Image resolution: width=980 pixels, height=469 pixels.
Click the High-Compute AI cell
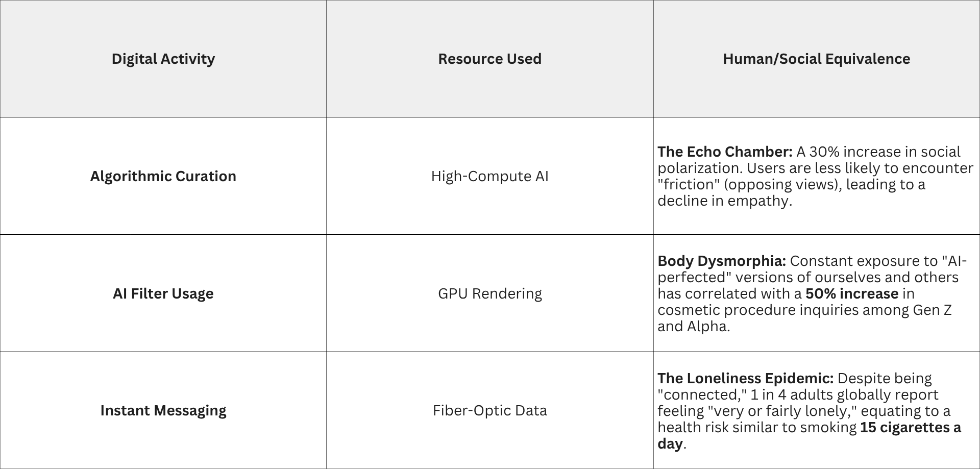pyautogui.click(x=489, y=176)
